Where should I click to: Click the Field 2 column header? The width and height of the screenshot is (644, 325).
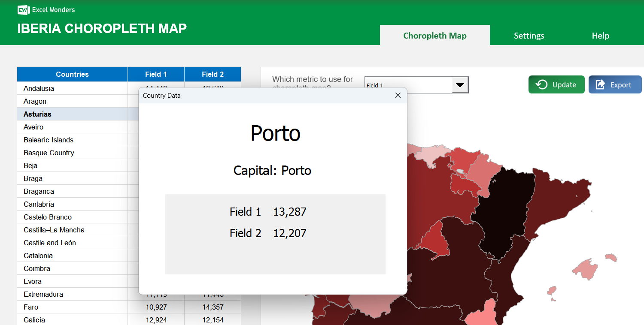[x=212, y=74]
